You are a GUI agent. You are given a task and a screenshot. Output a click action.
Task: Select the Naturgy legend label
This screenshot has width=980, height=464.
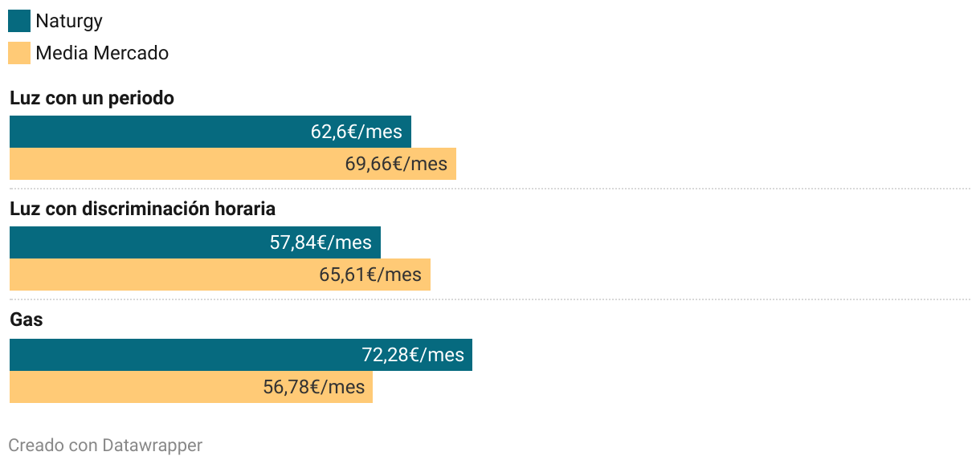[69, 22]
